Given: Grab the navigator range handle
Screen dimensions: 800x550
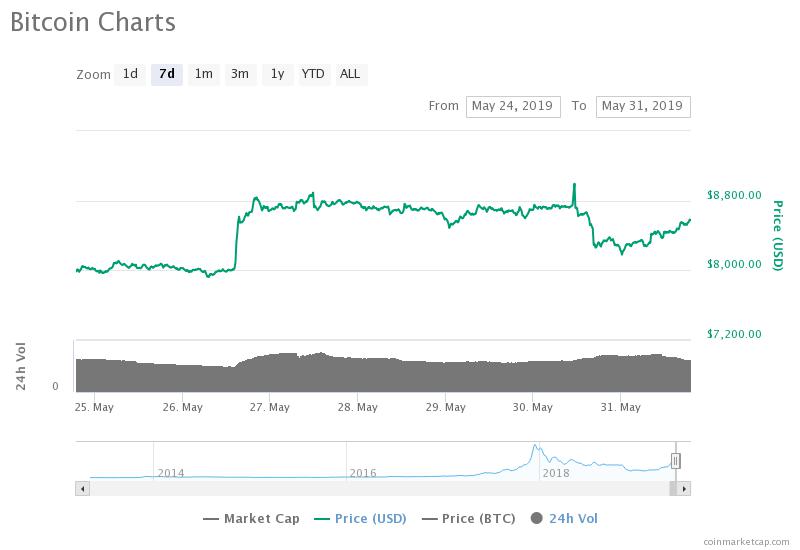Looking at the screenshot, I should (x=676, y=461).
